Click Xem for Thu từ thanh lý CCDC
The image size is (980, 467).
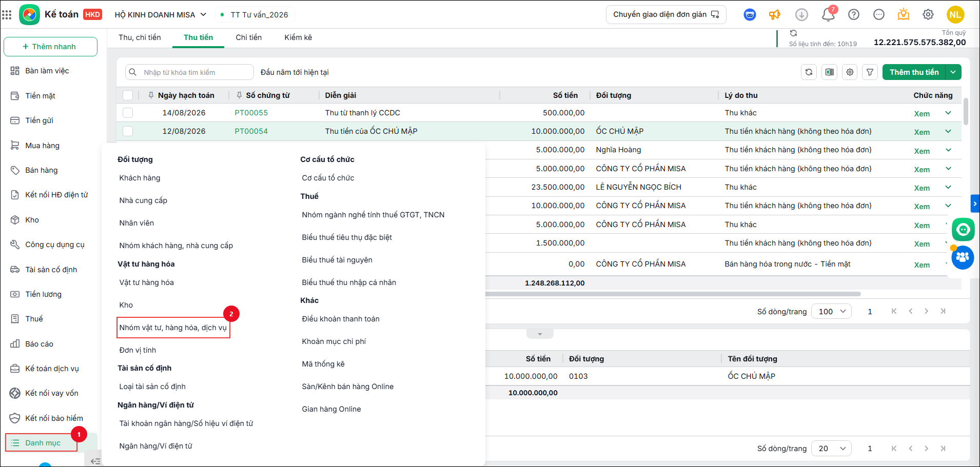click(x=922, y=114)
